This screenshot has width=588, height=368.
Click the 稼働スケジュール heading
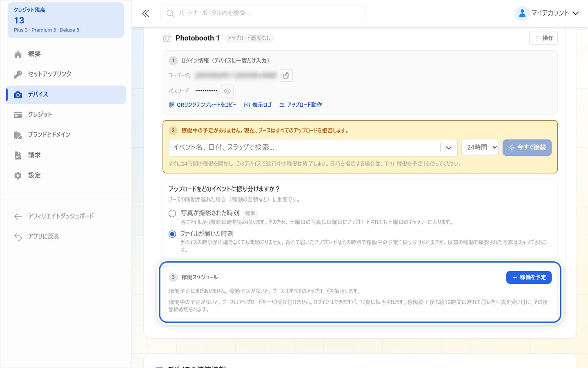tap(199, 277)
